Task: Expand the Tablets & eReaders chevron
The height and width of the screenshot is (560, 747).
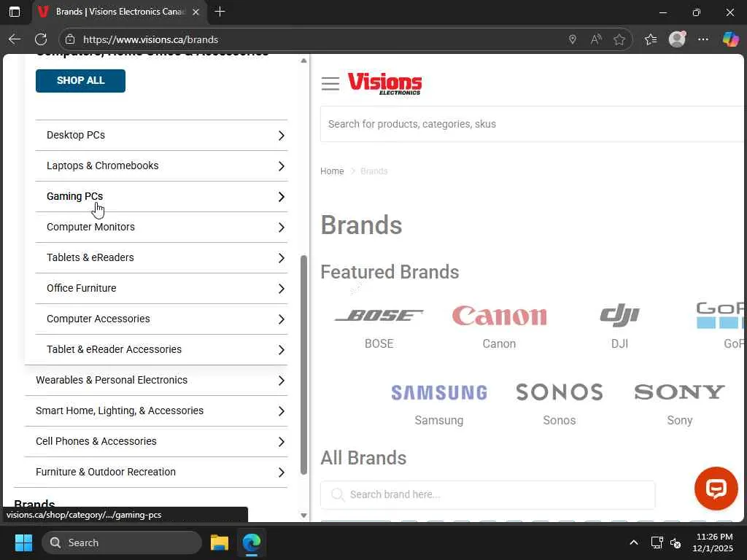Action: (282, 258)
